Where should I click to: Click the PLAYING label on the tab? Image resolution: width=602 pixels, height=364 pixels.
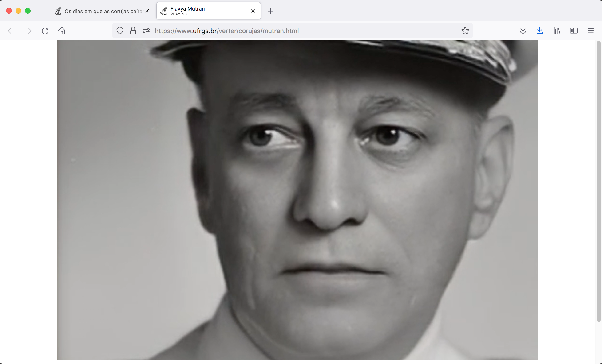179,14
